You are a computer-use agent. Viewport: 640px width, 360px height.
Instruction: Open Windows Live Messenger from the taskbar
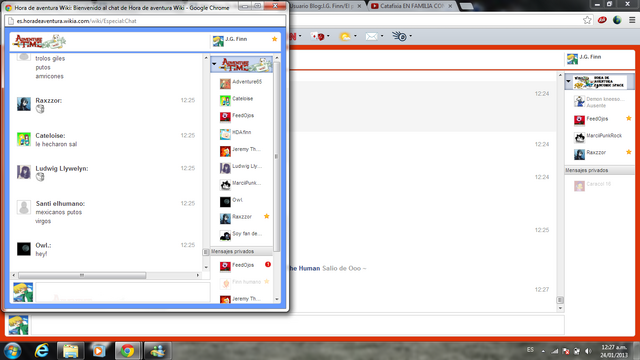[157, 351]
